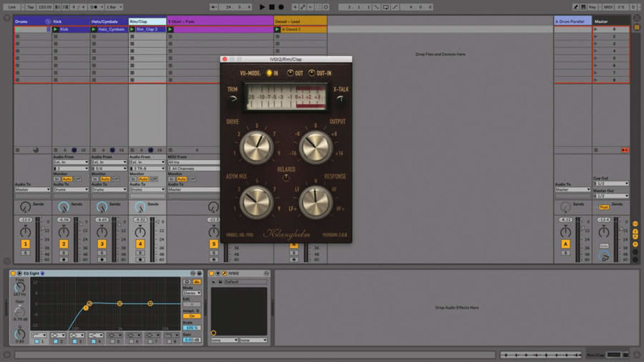Click the IVGI2 X-Talk knob

coord(340,99)
